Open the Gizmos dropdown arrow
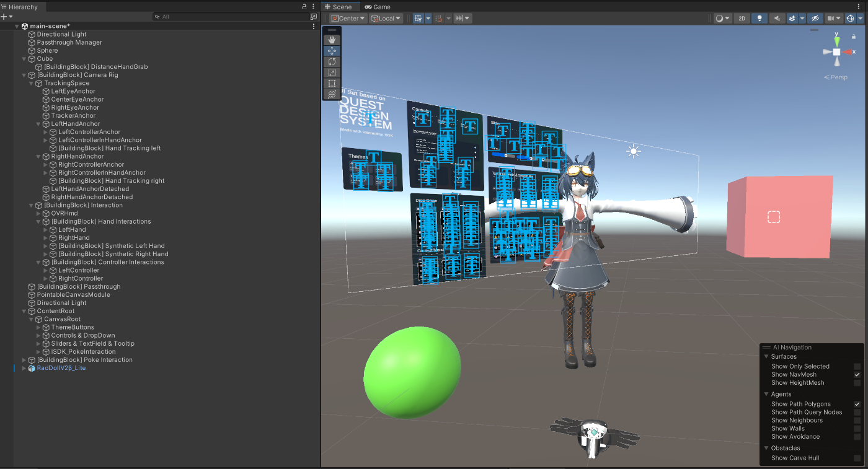Image resolution: width=868 pixels, height=469 pixels. (x=859, y=19)
